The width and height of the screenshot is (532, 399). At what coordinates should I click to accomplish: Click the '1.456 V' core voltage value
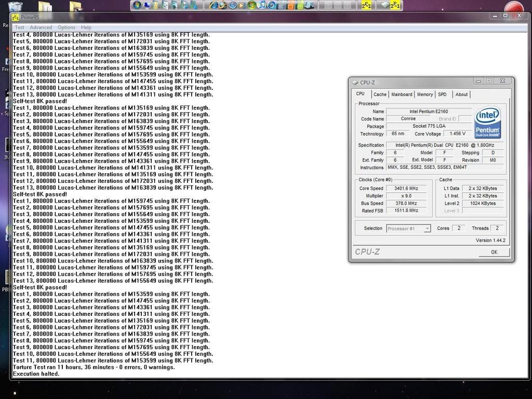point(457,134)
